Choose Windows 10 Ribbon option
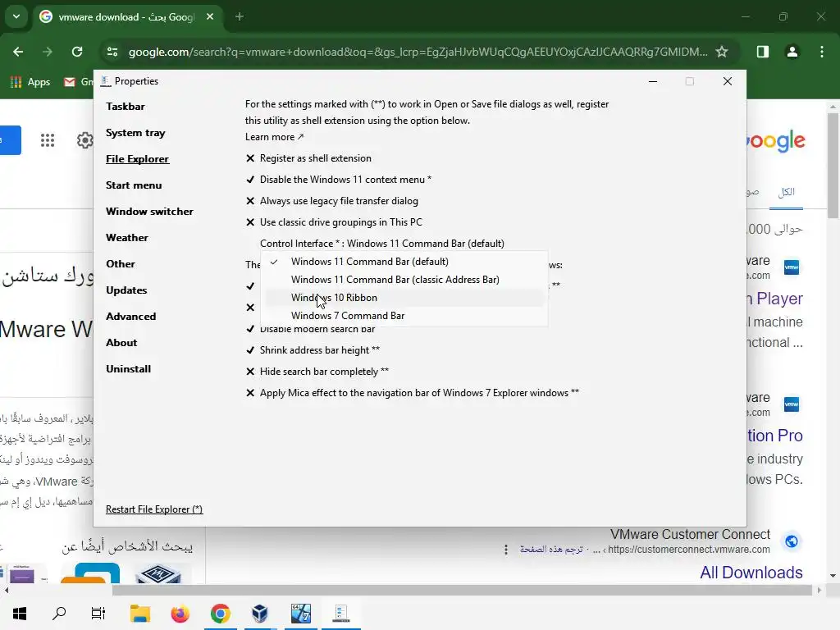 (404, 298)
